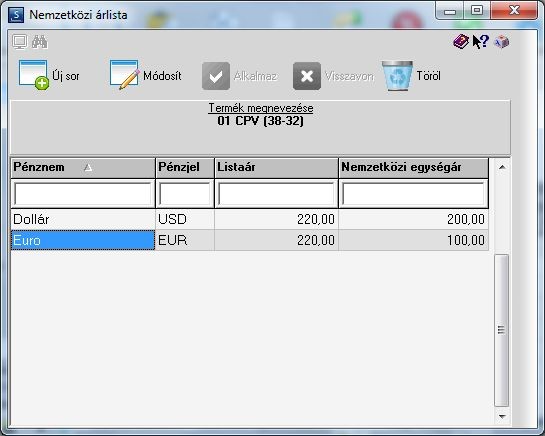Screen dimensions: 545x436
Task: Click the Módosít pencil edit icon
Action: tap(124, 75)
